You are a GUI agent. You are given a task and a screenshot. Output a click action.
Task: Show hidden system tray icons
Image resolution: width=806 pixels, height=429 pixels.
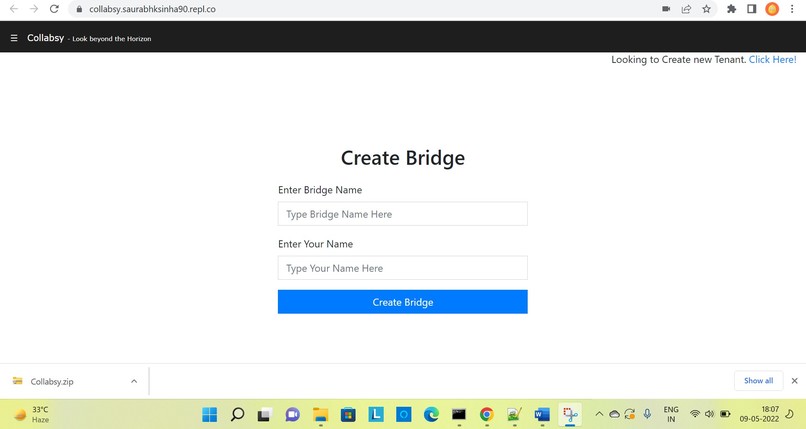pos(599,414)
